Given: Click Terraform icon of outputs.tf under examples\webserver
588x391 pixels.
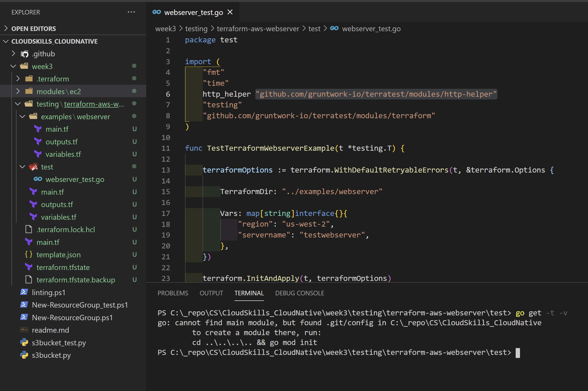Looking at the screenshot, I should pyautogui.click(x=38, y=142).
